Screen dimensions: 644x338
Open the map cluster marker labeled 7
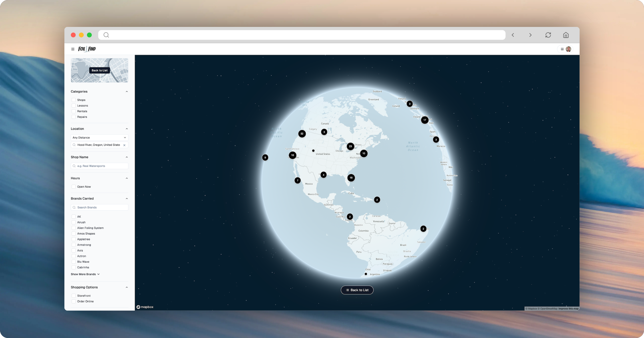298,180
